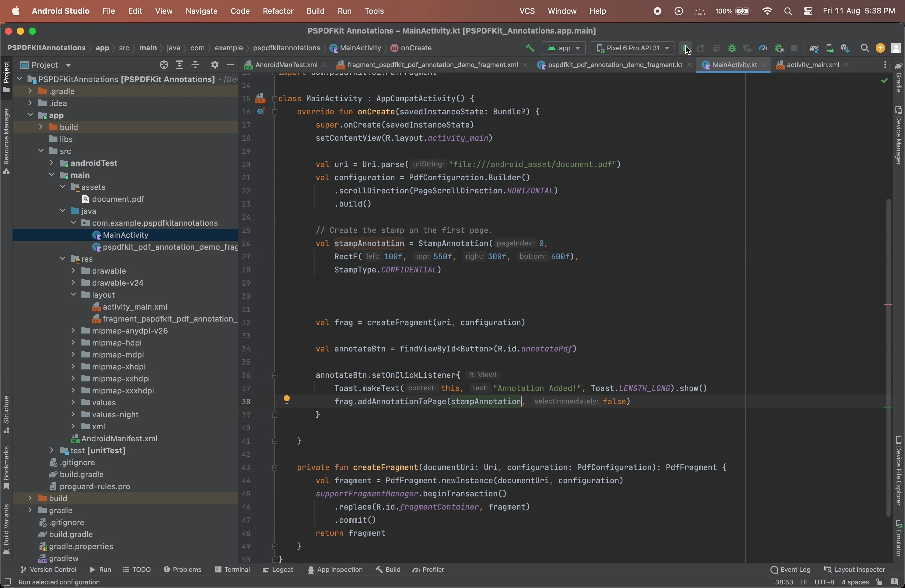Click the Debug app bug icon
Screen dimensions: 905x588
click(x=732, y=48)
